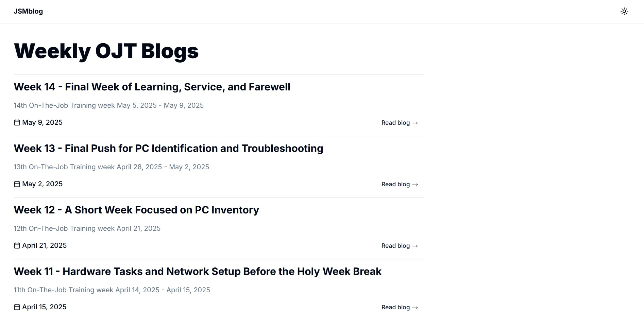Open Week 13 - Final Push troubleshooting post

(x=168, y=149)
